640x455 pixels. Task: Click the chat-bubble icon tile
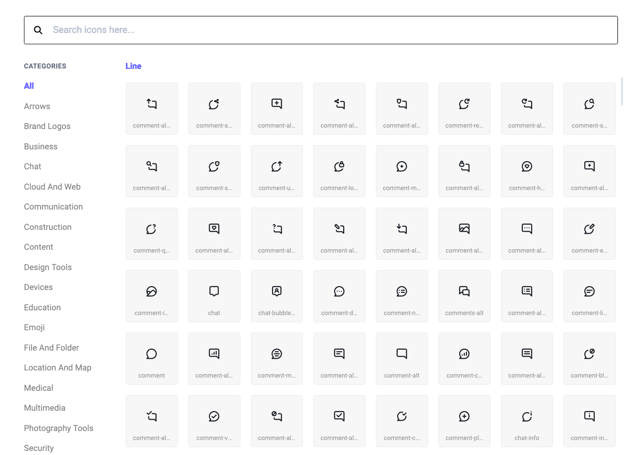click(276, 296)
